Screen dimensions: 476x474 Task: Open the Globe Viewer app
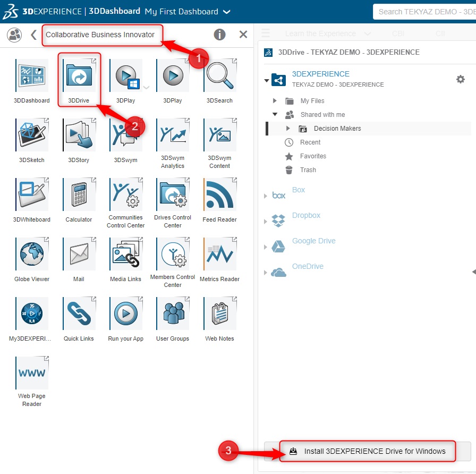click(32, 254)
